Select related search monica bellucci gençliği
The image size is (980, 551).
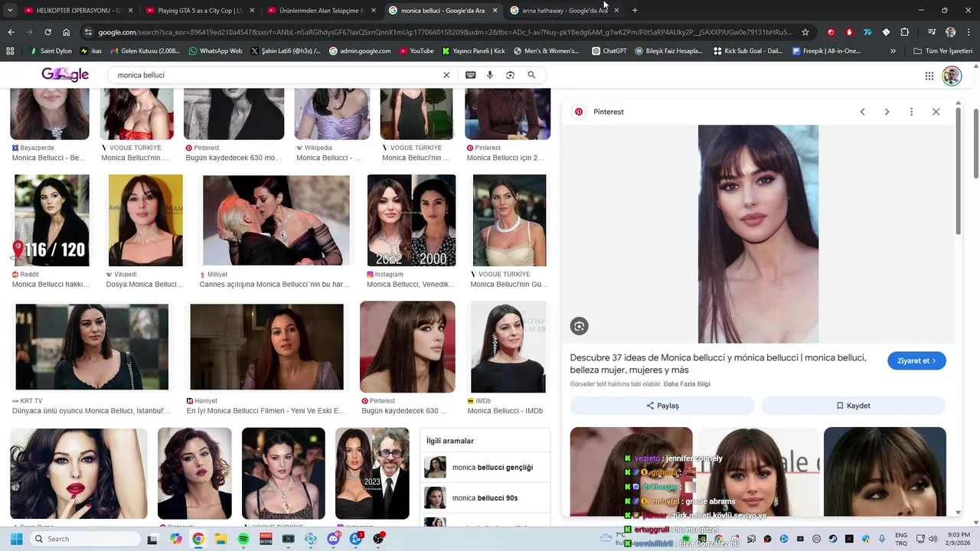(x=485, y=468)
